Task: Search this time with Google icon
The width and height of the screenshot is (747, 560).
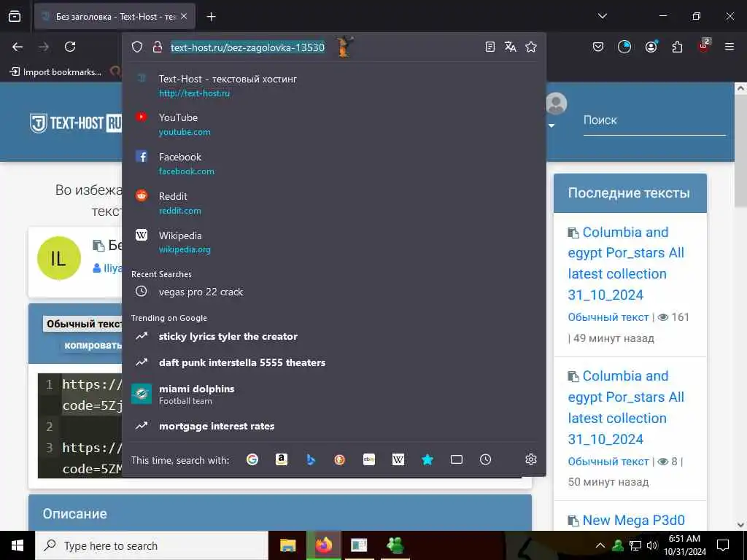Action: pos(252,459)
